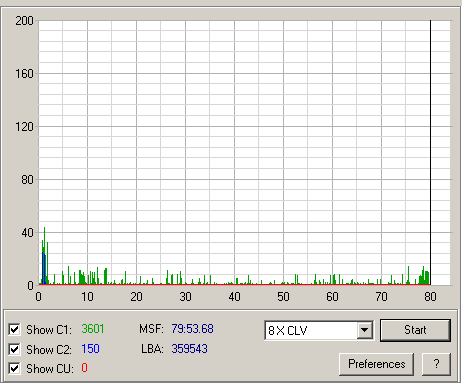The width and height of the screenshot is (462, 384).
Task: Select the 8 X CLV combo box field
Action: coord(319,330)
